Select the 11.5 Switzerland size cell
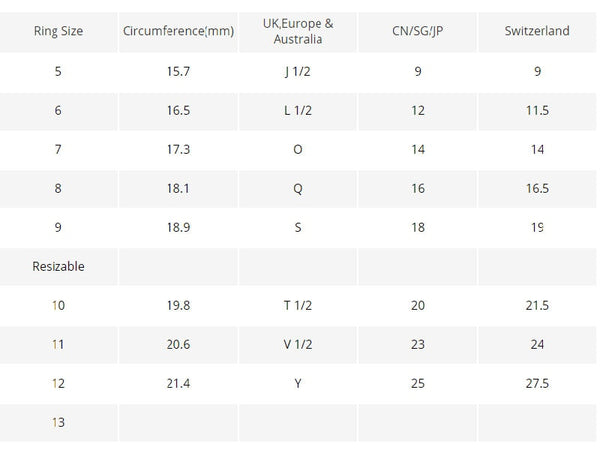Screen dimensions: 600x450 click(538, 111)
